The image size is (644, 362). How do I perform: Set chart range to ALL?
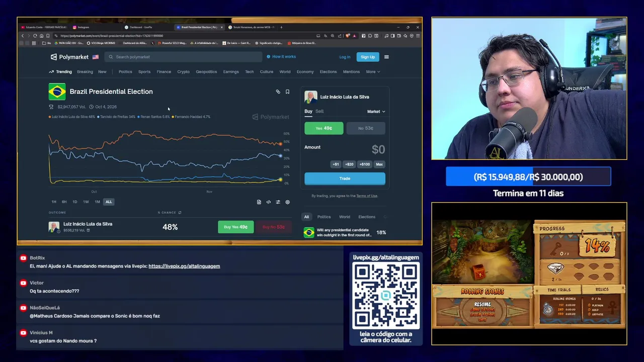click(109, 202)
